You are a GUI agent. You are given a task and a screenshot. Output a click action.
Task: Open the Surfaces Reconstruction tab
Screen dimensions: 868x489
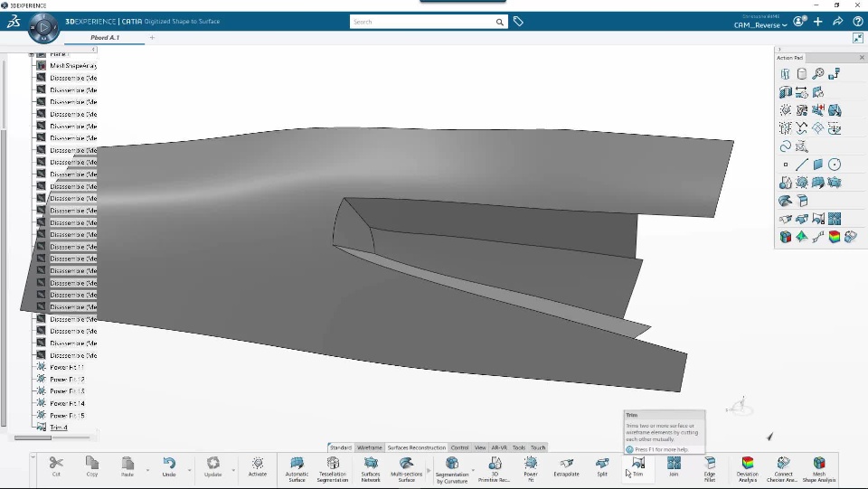point(416,447)
